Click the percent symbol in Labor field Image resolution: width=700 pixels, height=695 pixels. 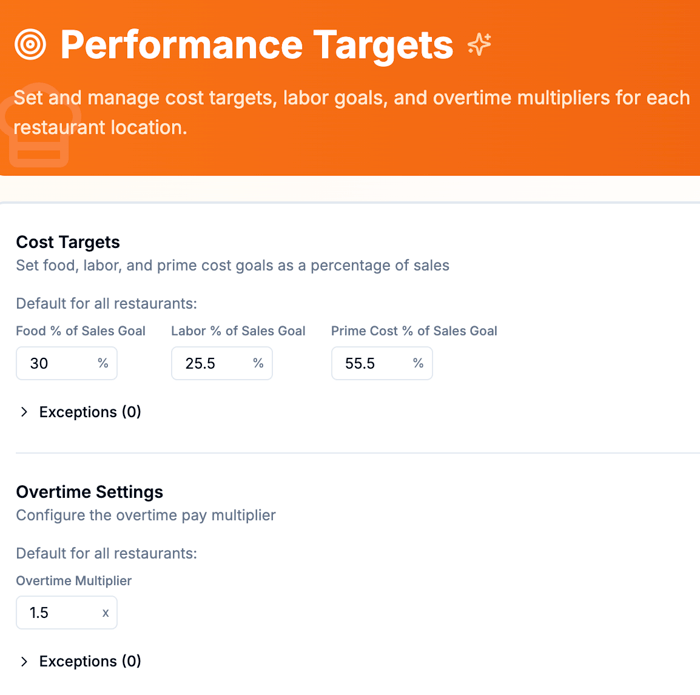(258, 363)
